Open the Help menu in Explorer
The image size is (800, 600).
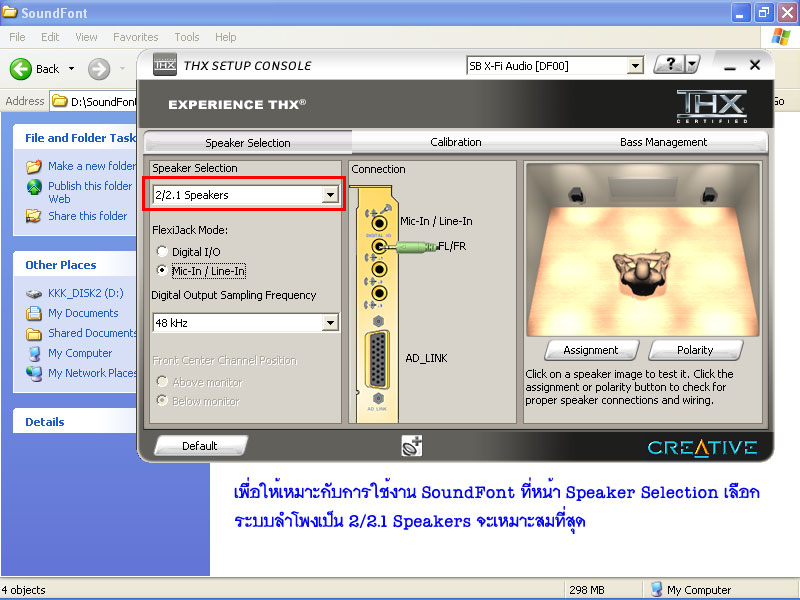coord(226,37)
